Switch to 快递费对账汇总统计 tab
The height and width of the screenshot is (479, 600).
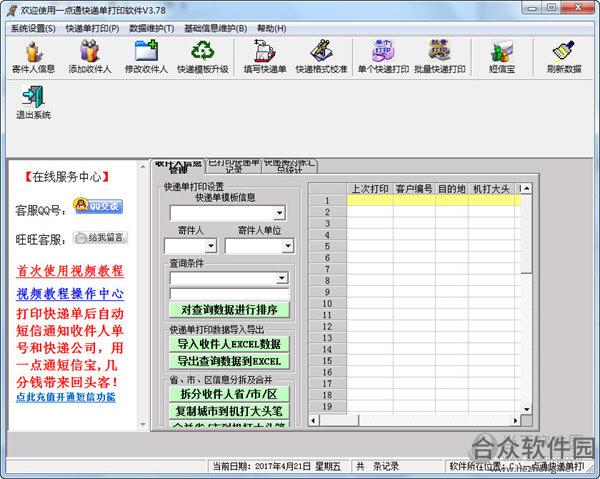click(x=290, y=166)
